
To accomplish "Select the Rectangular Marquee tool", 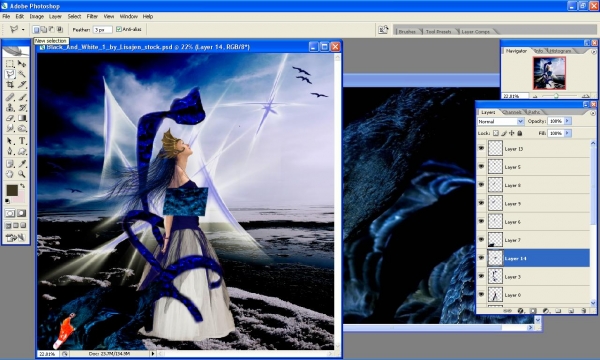I will tap(10, 64).
